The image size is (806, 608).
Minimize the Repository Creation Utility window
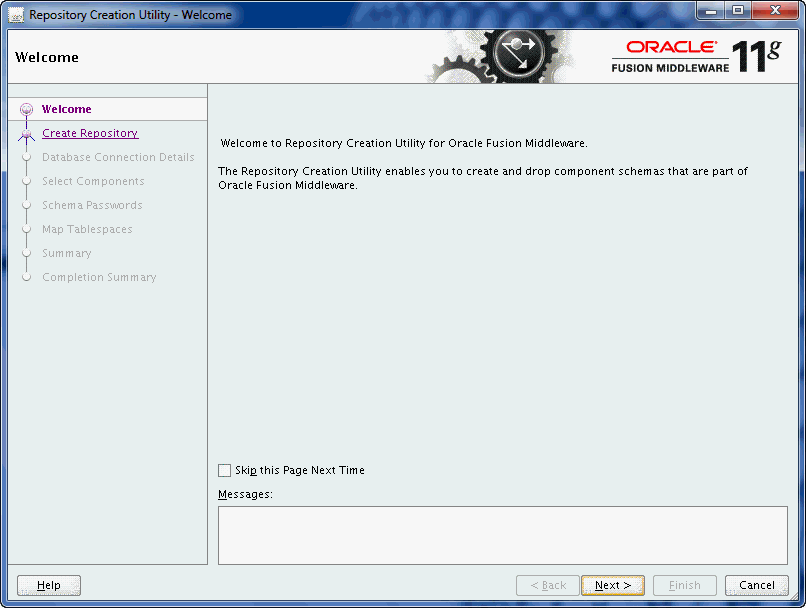[x=711, y=10]
